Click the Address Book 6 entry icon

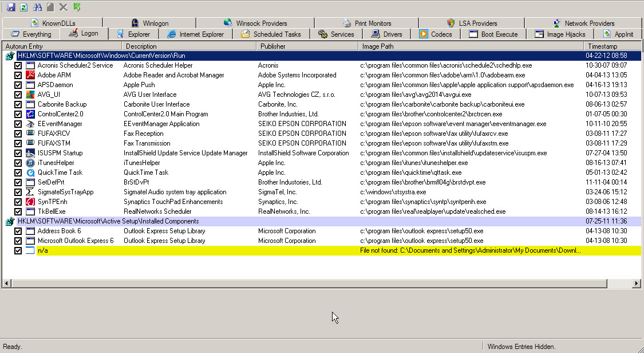(30, 231)
